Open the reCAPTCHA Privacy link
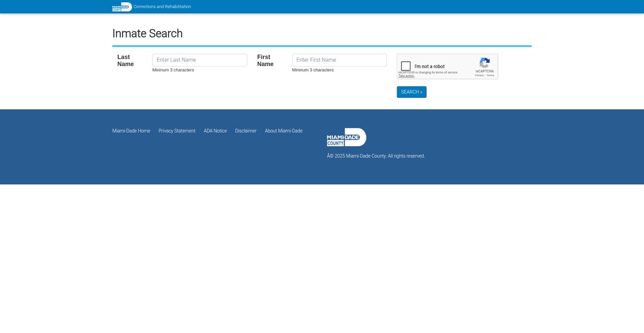Screen dimensions: 644x333 coord(479,75)
